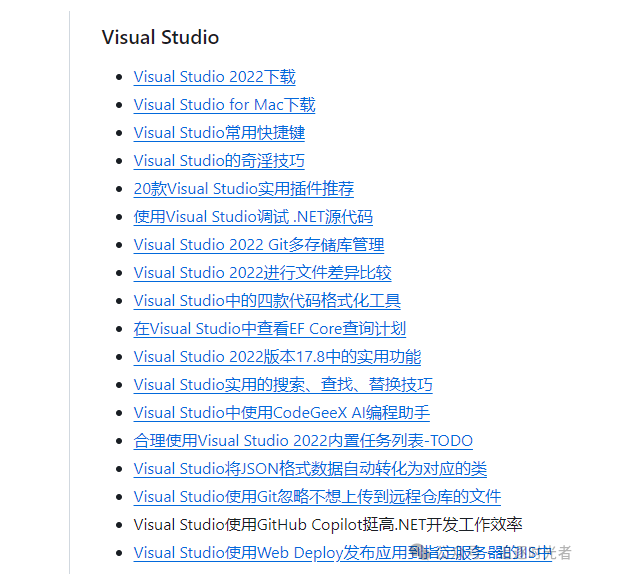Open the Visual Studio 2022下载 link
The image size is (632, 579).
tap(214, 77)
